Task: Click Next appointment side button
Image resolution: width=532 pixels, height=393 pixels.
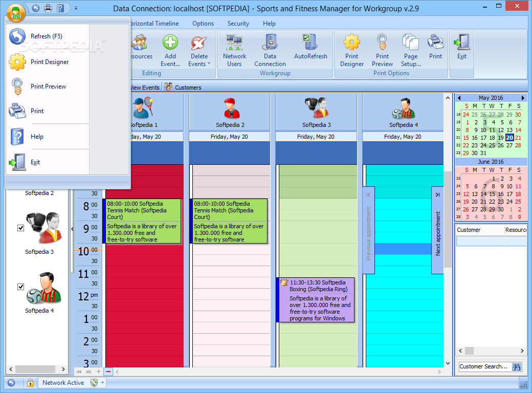Action: point(437,230)
